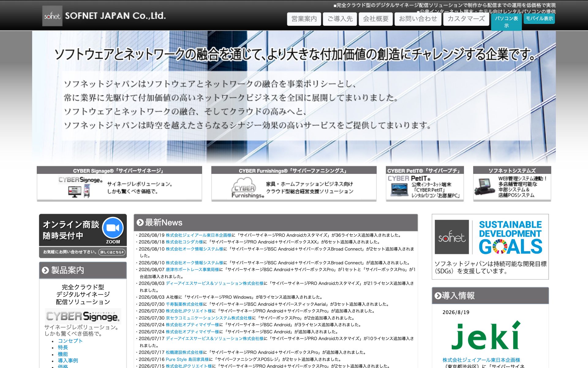Click the arrow icon beside 最新News heading

140,223
